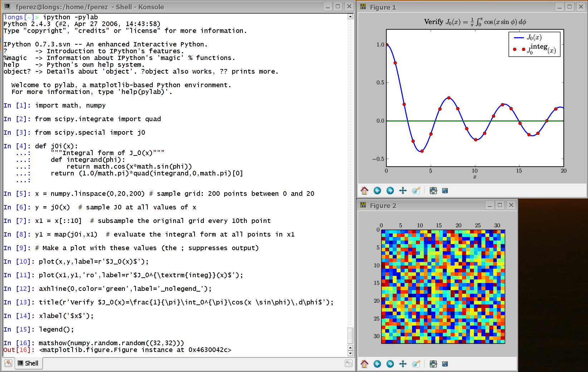Open subplot configuration in Figure 1 toolbar
588x372 pixels.
[x=433, y=191]
